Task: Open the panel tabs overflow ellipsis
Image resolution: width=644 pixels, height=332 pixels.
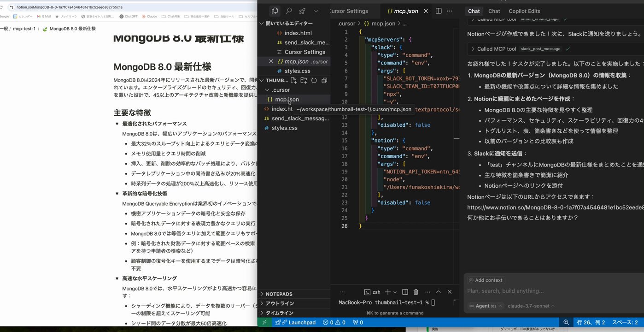Action: pos(342,292)
